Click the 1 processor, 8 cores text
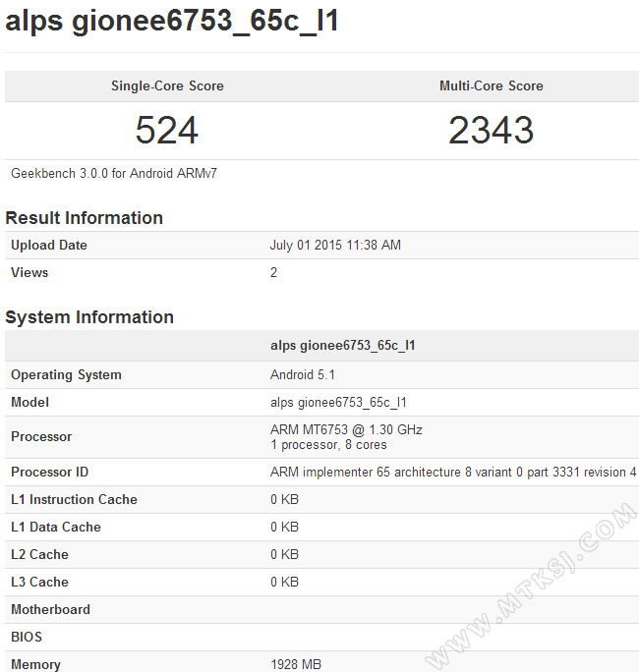Viewport: 639px width, 672px height. pos(328,445)
